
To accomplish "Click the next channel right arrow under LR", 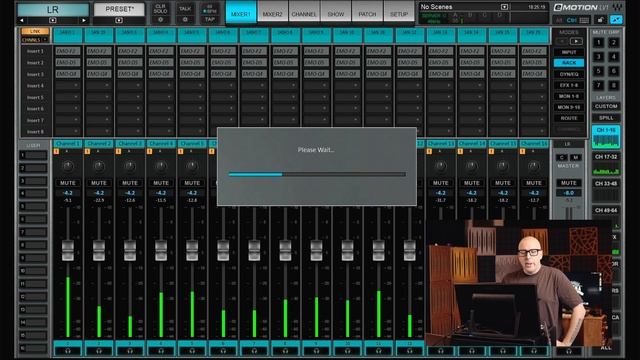I will [x=84, y=20].
